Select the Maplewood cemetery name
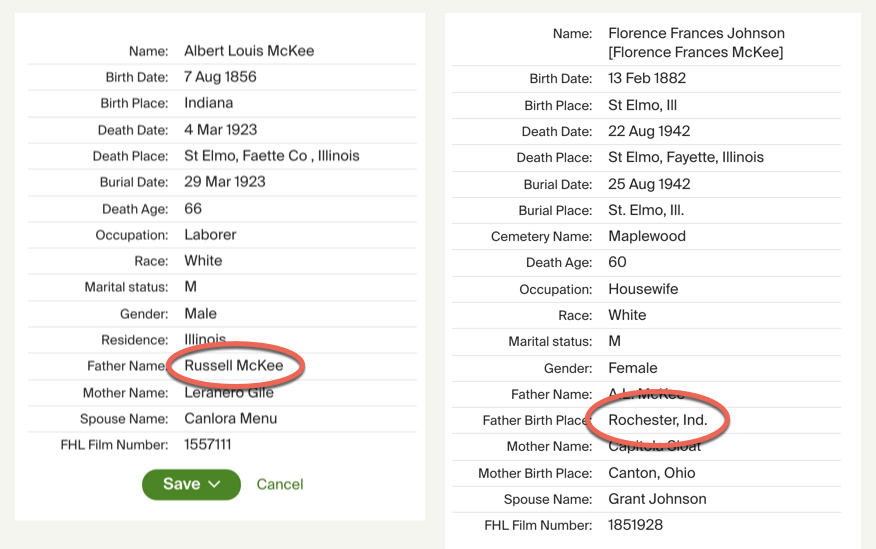 click(x=647, y=237)
